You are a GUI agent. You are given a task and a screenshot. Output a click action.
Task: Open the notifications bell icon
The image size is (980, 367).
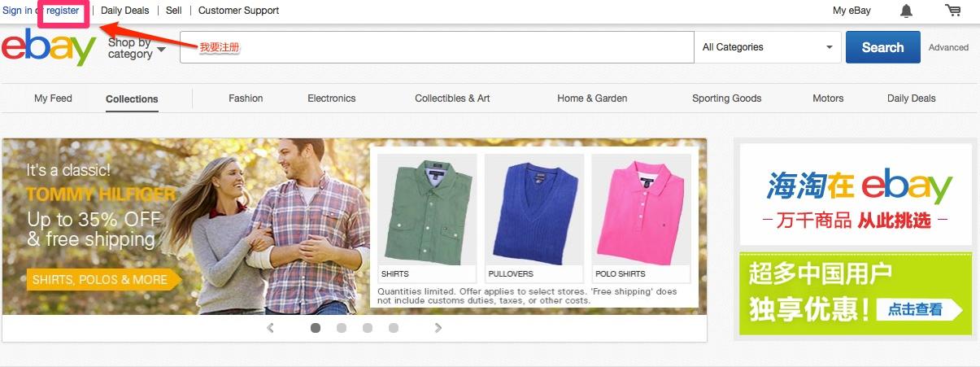pos(906,11)
